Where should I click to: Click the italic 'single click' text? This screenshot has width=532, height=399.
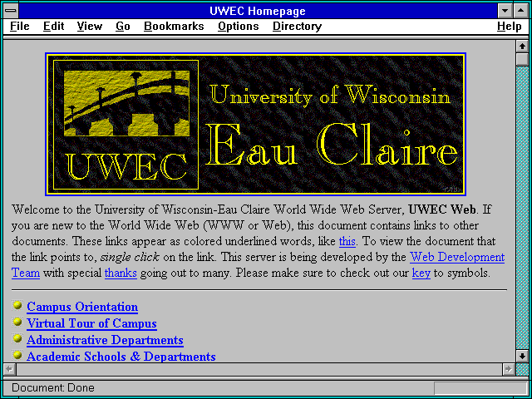(130, 257)
